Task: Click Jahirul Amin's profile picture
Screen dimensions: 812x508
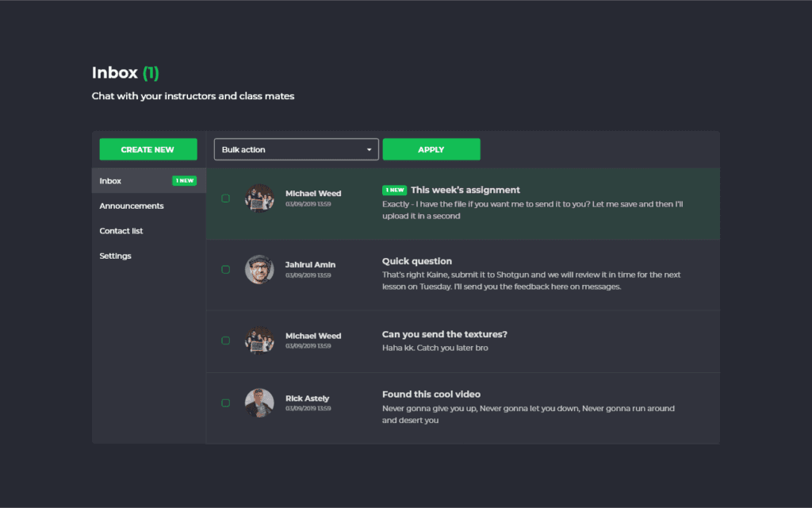Action: tap(259, 269)
